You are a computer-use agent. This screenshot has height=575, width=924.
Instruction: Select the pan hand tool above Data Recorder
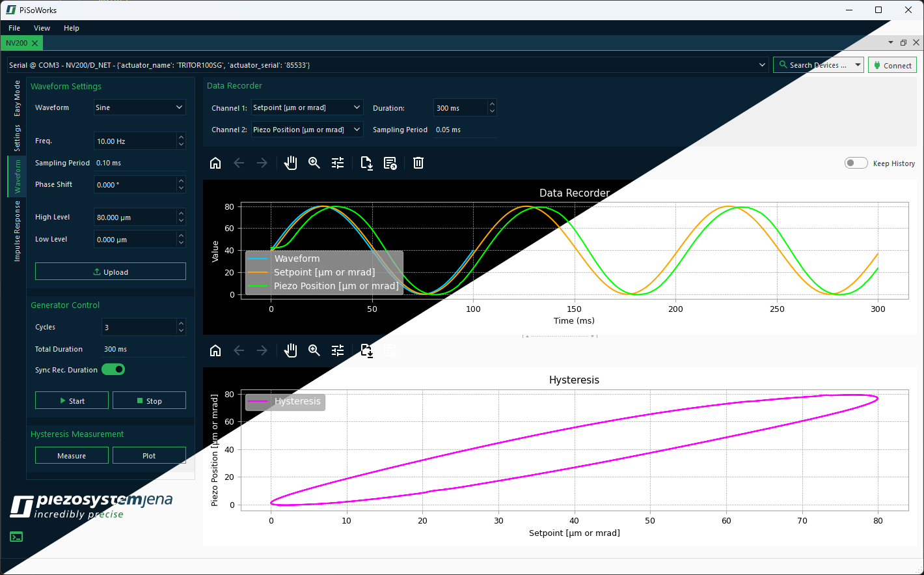click(291, 163)
